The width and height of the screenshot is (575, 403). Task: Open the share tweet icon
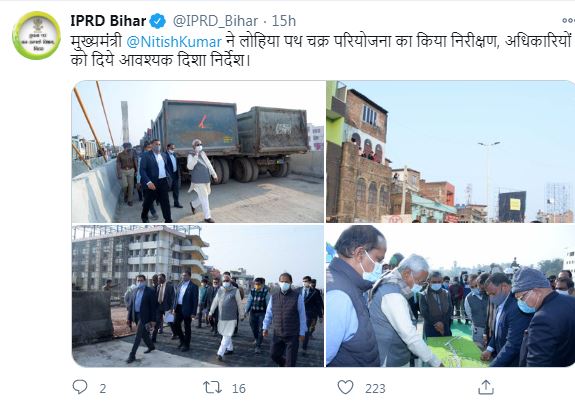486,387
